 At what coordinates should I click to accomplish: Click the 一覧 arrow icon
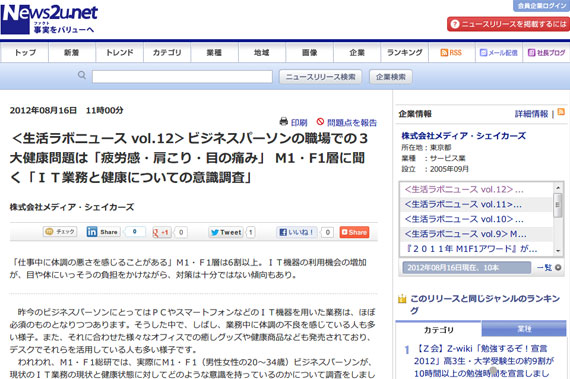pos(558,268)
